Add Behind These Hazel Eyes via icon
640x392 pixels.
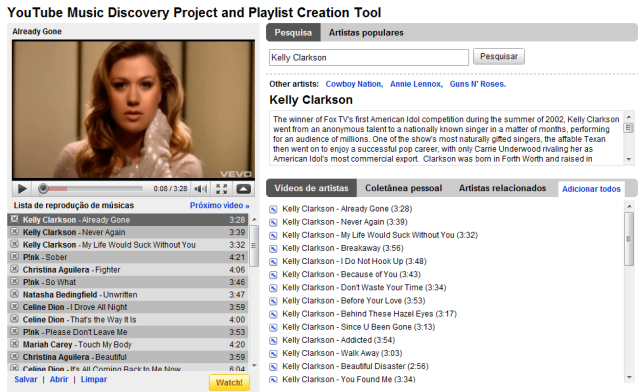273,314
